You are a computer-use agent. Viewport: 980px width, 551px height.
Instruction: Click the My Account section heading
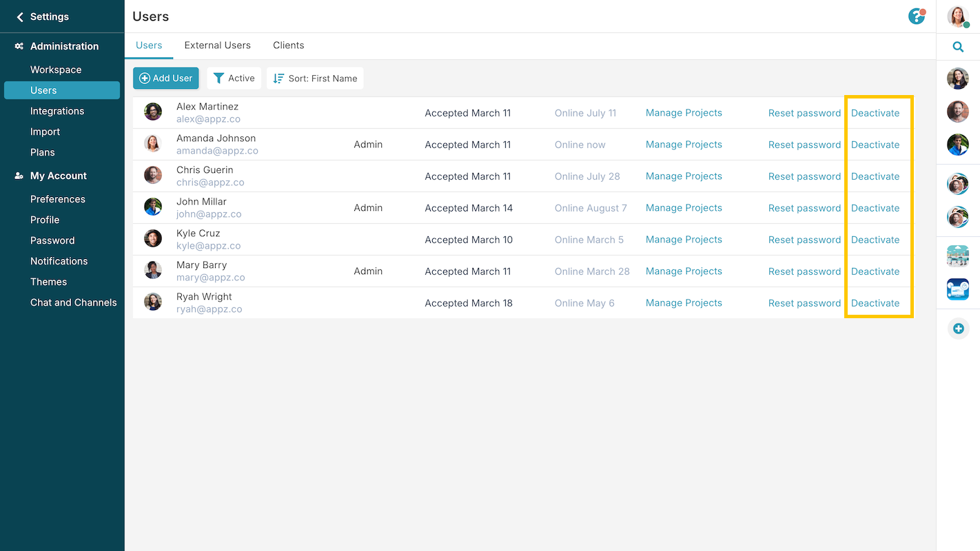pyautogui.click(x=59, y=176)
